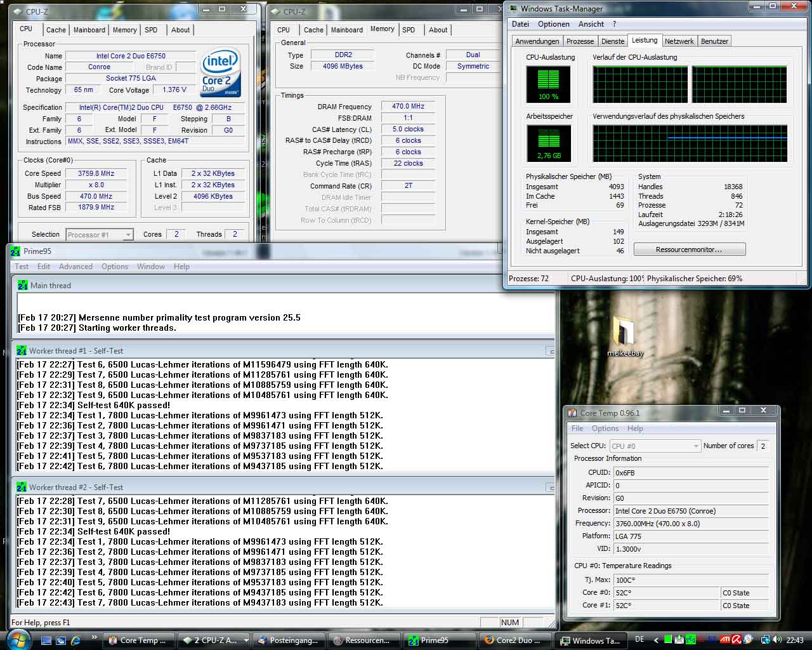Open the File menu in Core Temp
Viewport: 812px width, 650px height.
(x=577, y=428)
